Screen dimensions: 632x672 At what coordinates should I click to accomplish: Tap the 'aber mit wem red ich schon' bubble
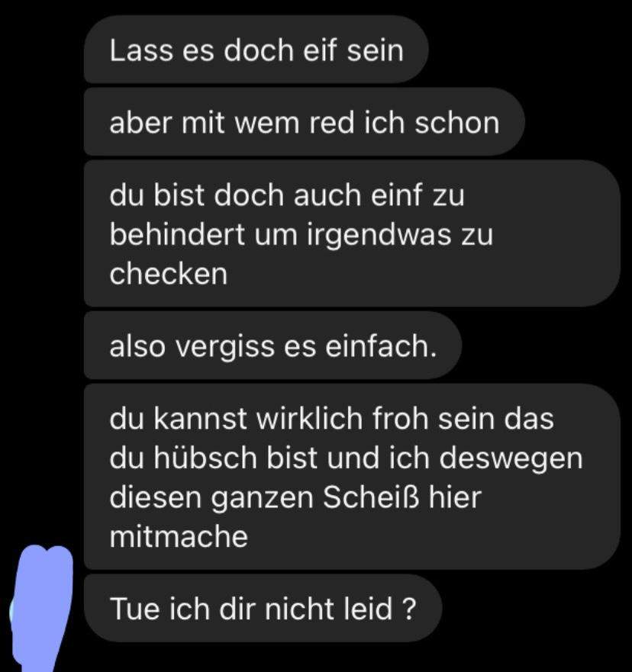click(304, 122)
